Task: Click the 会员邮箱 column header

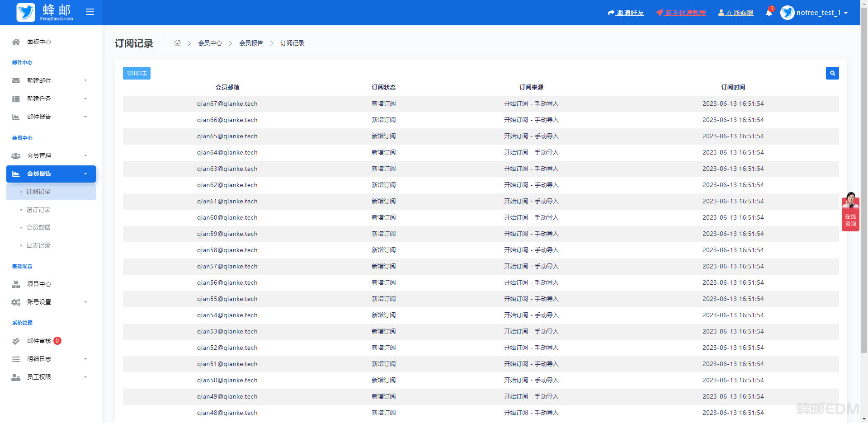Action: tap(227, 87)
